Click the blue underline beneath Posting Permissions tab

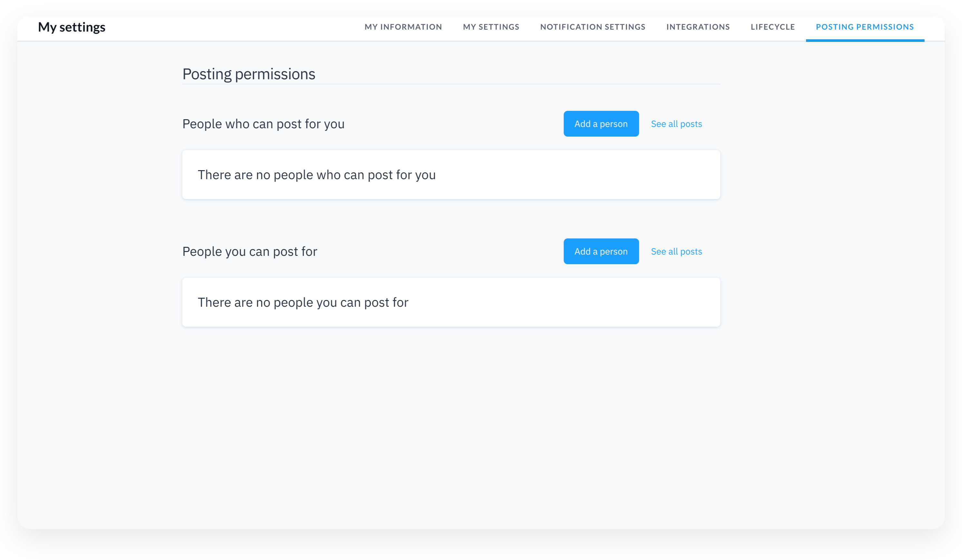click(865, 40)
